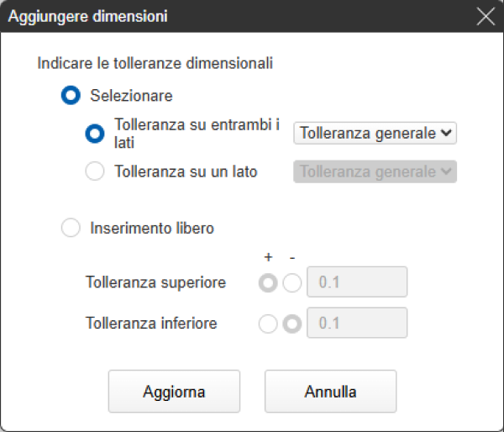Select the Selezionare radio button

tap(71, 96)
